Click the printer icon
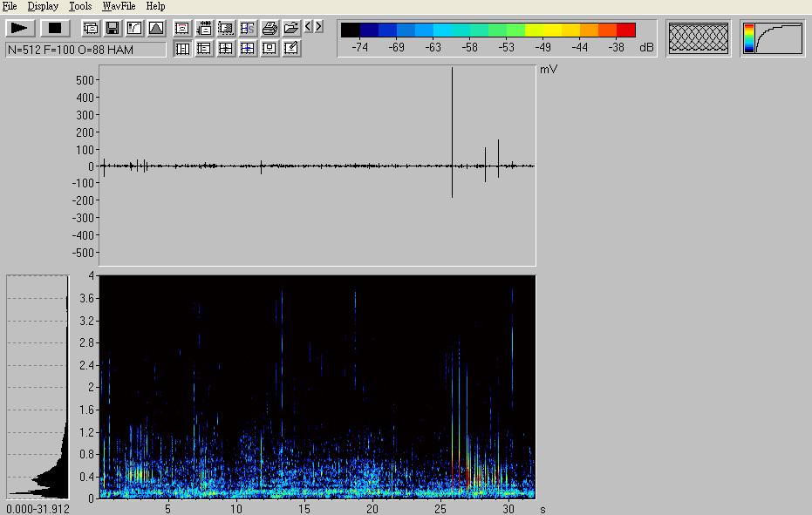 270,28
